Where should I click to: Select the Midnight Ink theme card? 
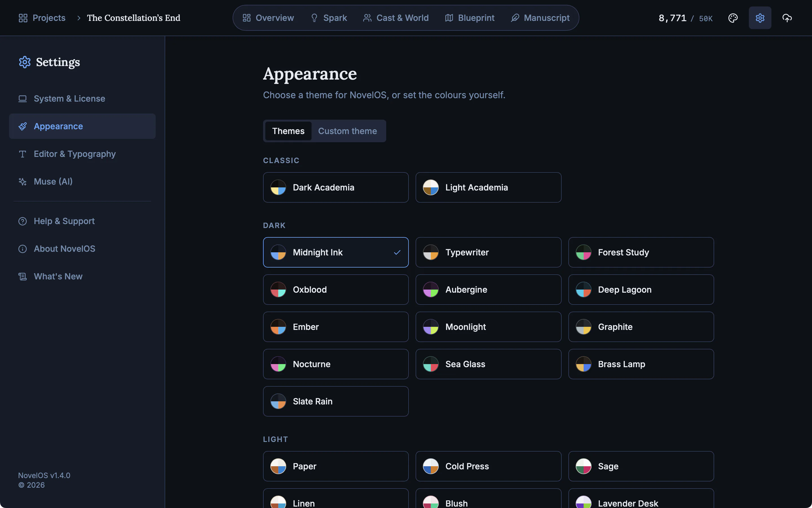click(336, 252)
